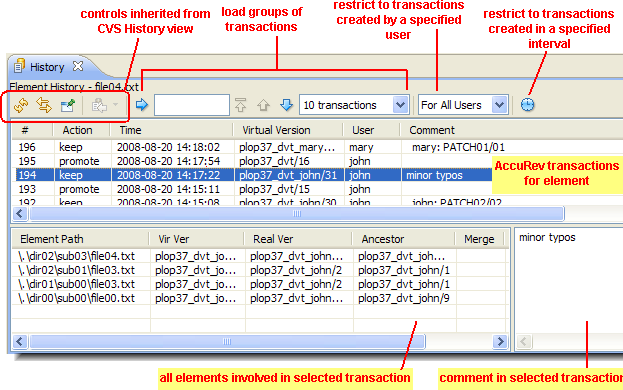The width and height of the screenshot is (623, 390).
Task: Click the plop37_dvt/15 version cell
Action: [274, 189]
